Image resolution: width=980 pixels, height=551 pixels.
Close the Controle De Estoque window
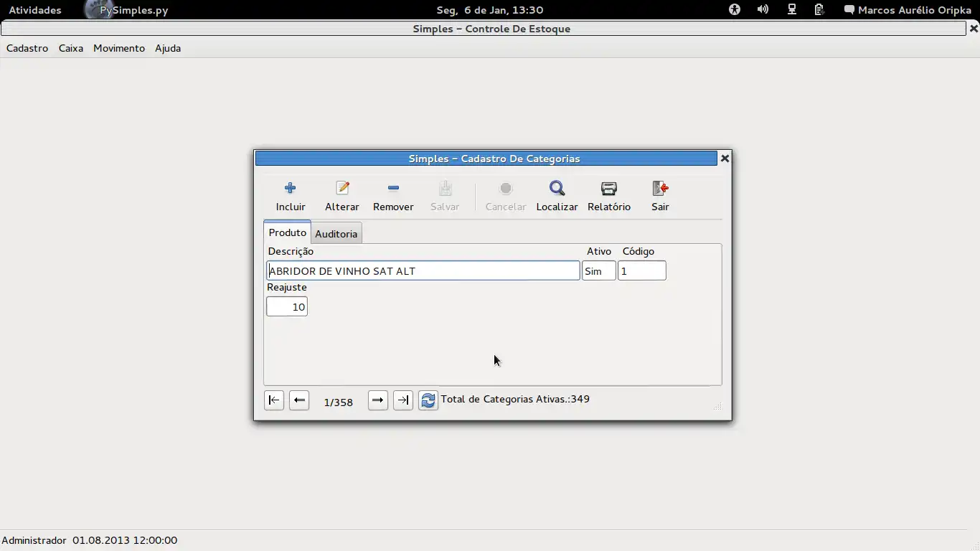(974, 29)
